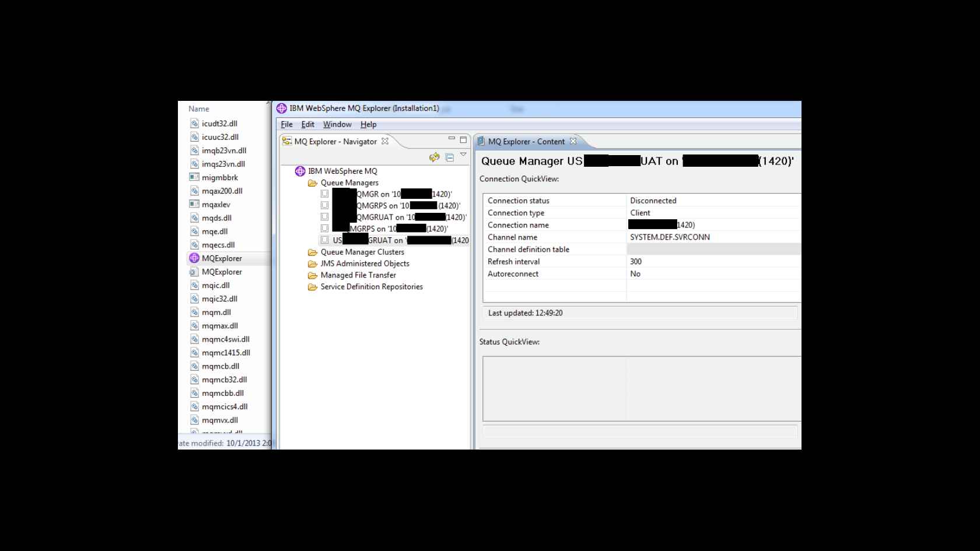Minimize the MQ Explorer Navigator panel
Image resolution: width=980 pixels, height=551 pixels.
(x=452, y=139)
